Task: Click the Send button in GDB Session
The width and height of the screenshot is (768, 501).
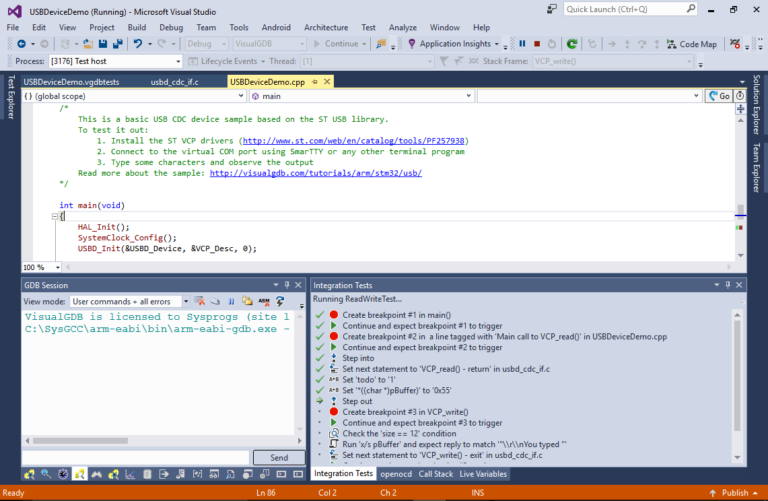Action: (x=279, y=457)
